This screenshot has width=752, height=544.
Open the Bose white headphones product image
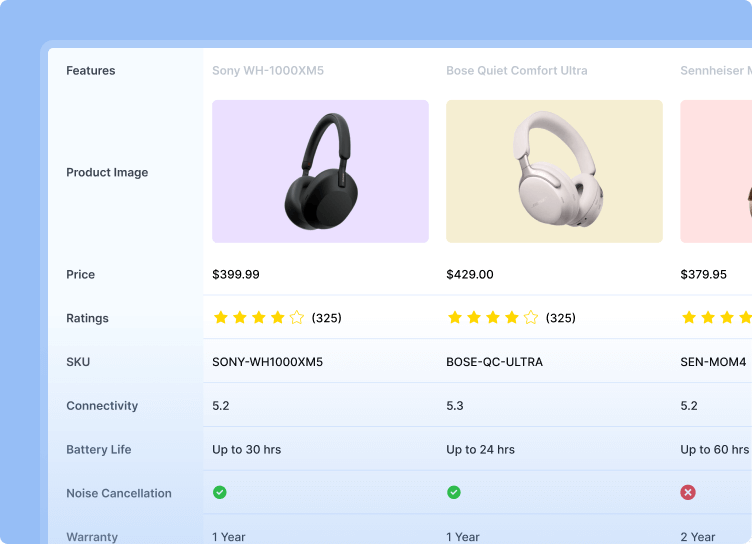tap(554, 171)
